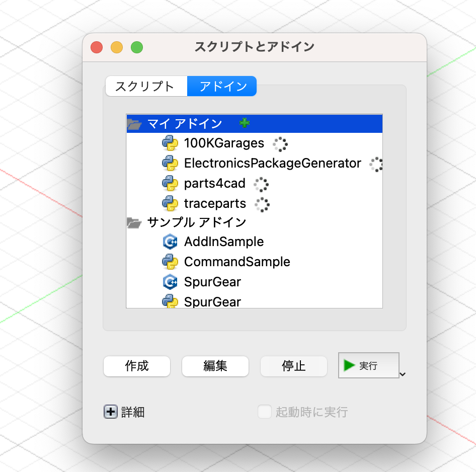Select the Python icon beside 100KGarages

170,143
